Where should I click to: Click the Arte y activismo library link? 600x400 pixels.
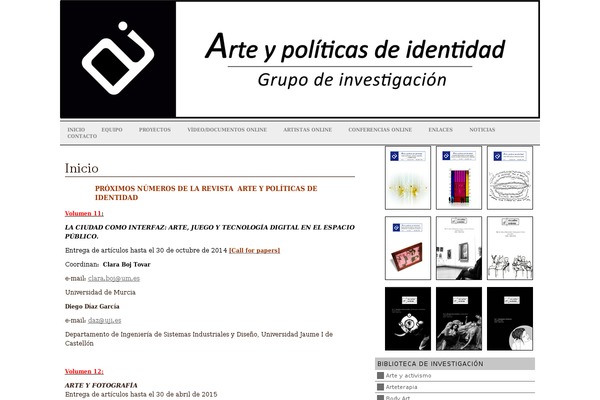coord(408,376)
